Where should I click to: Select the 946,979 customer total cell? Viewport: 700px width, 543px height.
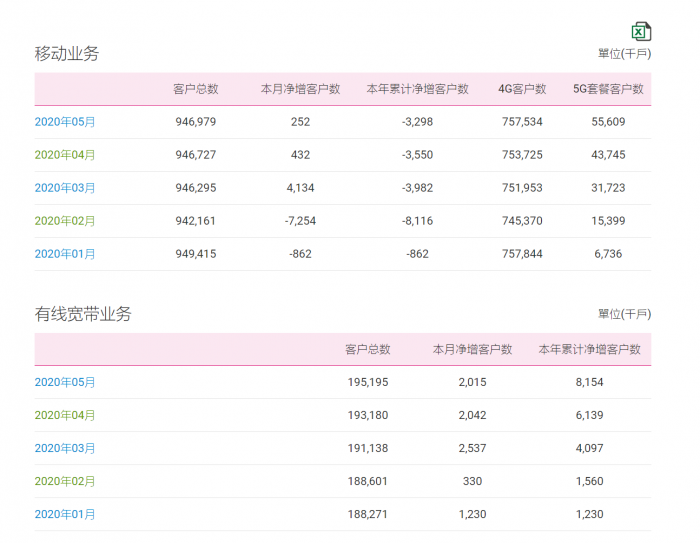pos(195,122)
